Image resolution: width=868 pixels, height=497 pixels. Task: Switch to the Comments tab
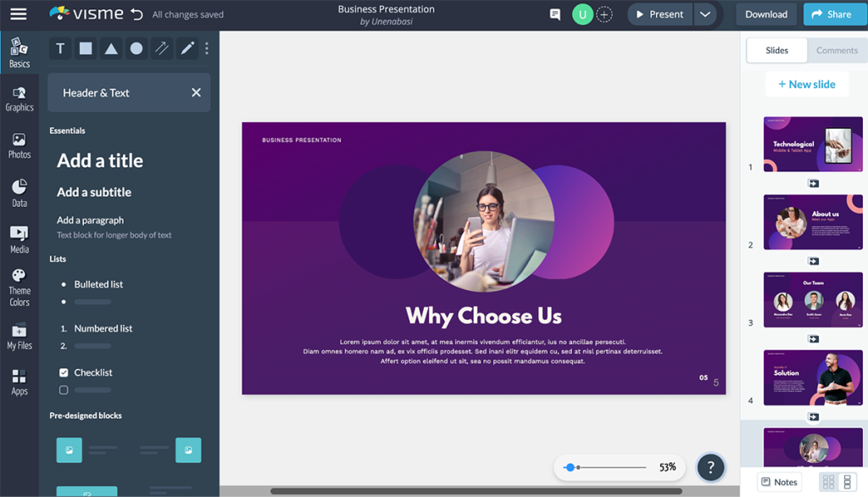click(x=836, y=50)
